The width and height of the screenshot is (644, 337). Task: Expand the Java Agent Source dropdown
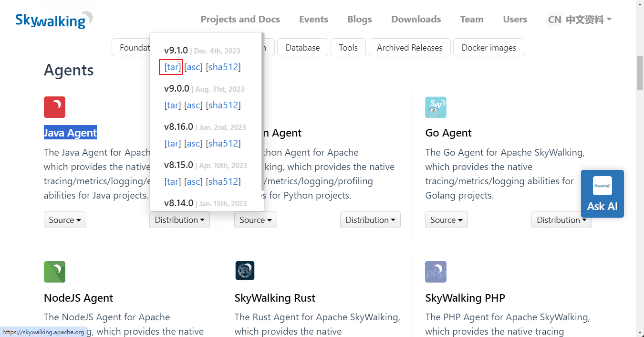[x=65, y=220]
